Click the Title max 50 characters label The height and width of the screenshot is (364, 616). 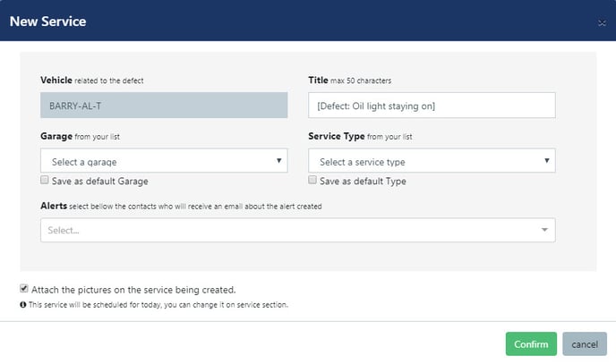point(350,80)
